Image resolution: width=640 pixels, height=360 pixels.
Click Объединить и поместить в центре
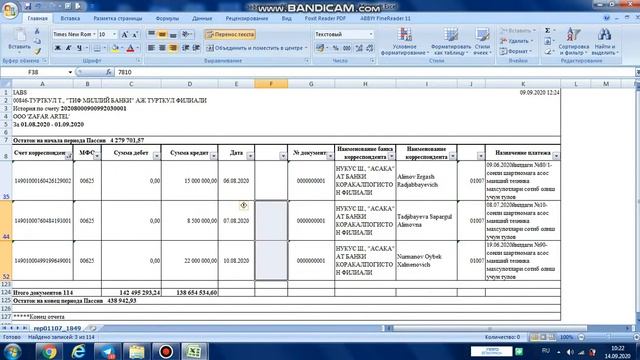tap(257, 48)
